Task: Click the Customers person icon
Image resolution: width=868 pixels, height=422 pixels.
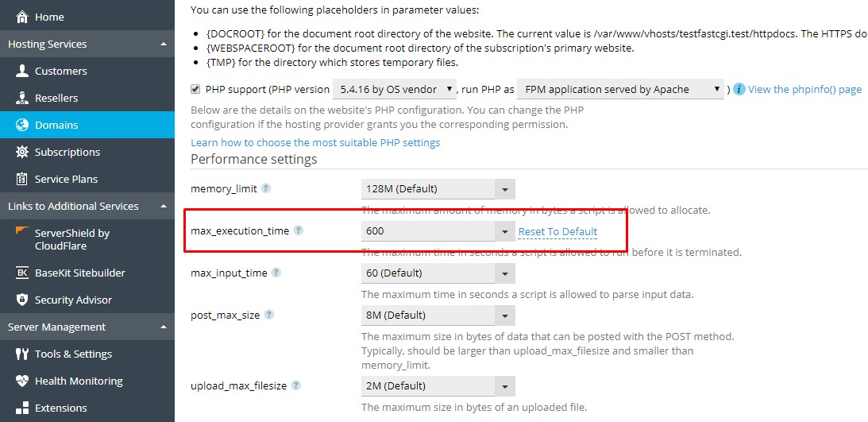Action: pos(21,71)
